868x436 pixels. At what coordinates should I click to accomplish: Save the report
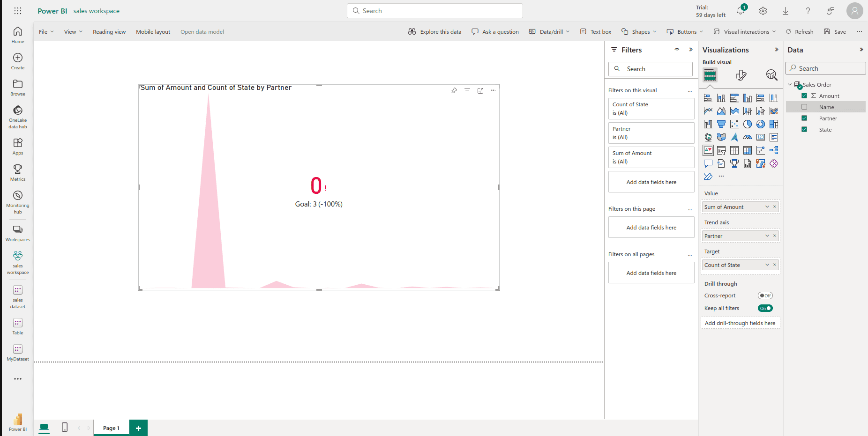(835, 32)
